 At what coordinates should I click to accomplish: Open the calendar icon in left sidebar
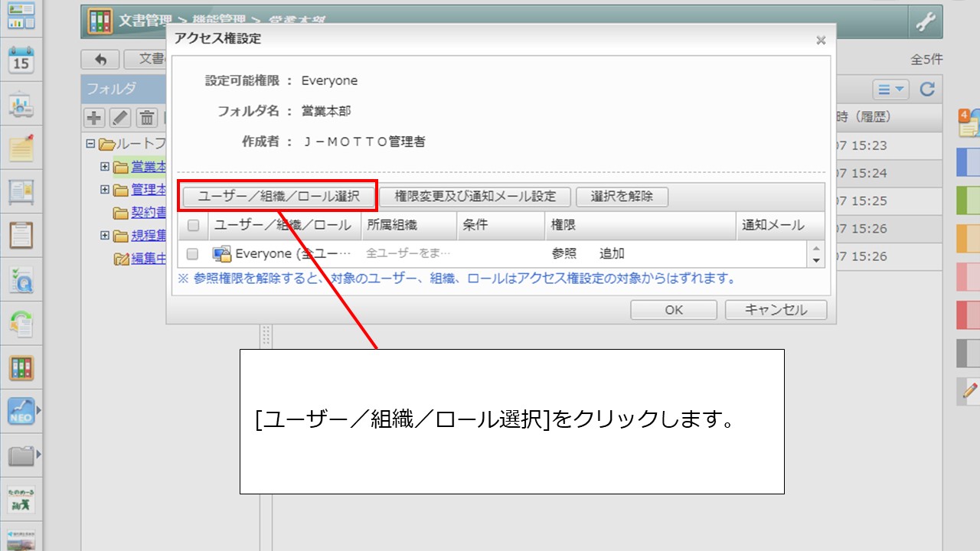[21, 60]
